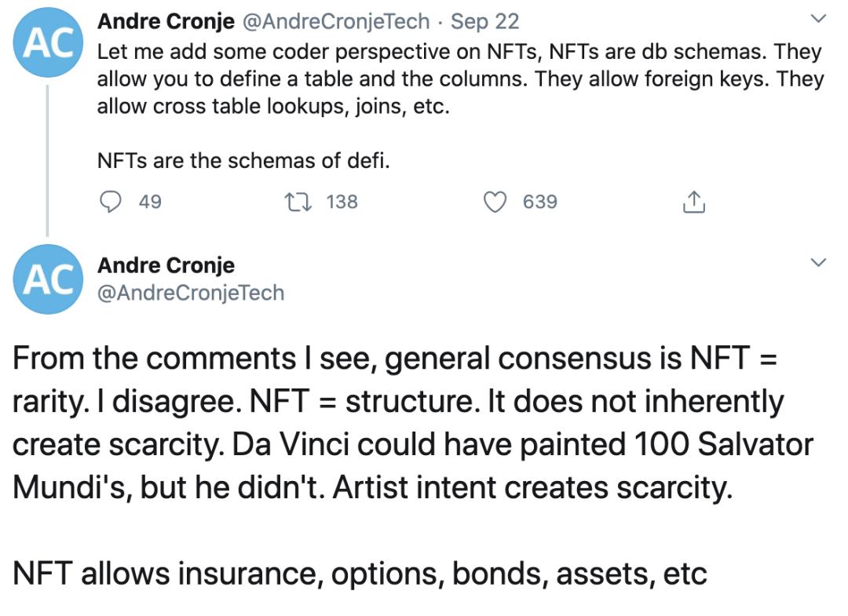The image size is (848, 616).
Task: Click the reply speech bubble icon
Action: pyautogui.click(x=111, y=202)
